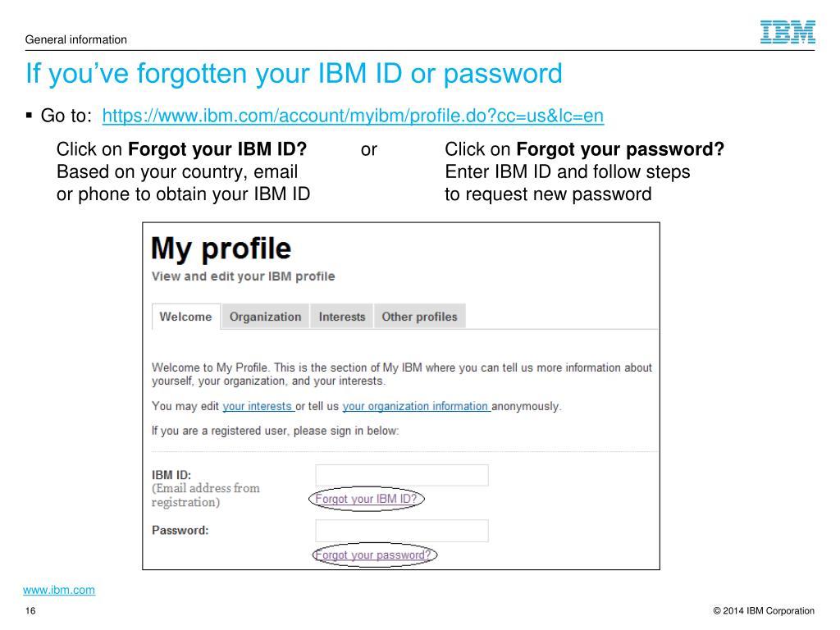This screenshot has width=840, height=630.
Task: Click the 'View and edit your IBM profile' subtitle
Action: pos(243,276)
